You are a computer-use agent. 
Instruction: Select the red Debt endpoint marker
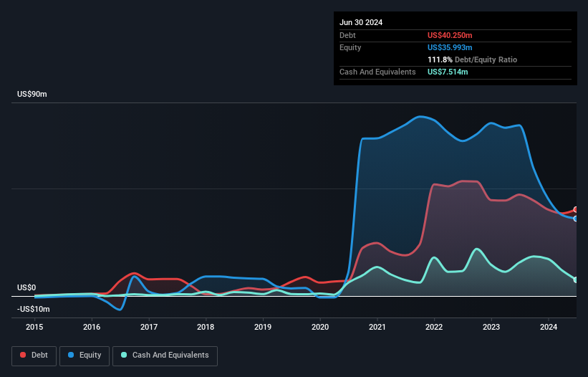click(x=576, y=210)
